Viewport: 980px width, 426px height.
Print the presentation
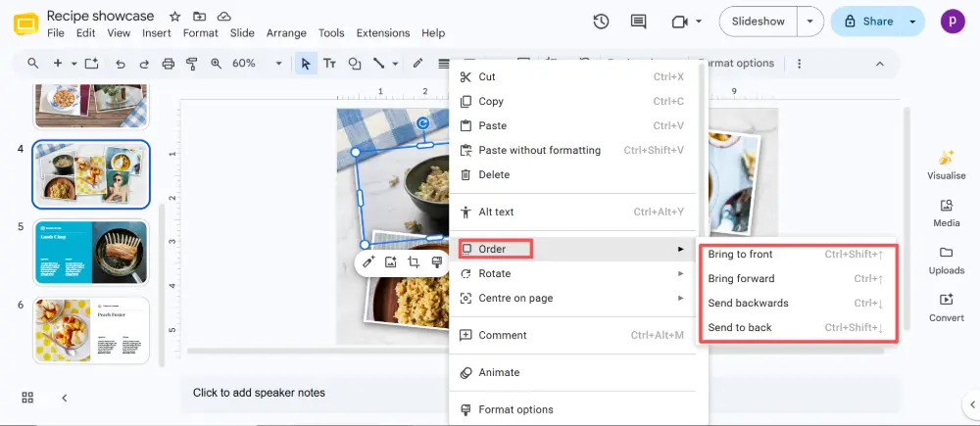tap(168, 63)
